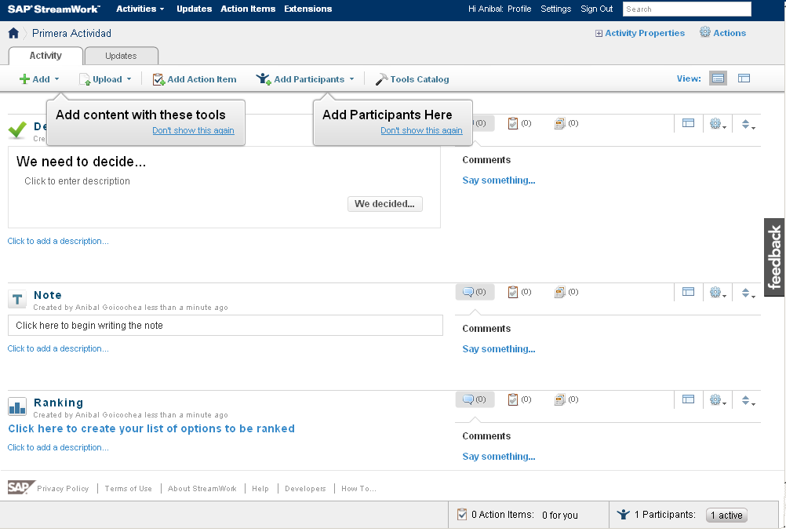Toggle the 1 active participants button
The image size is (786, 532).
coord(726,515)
